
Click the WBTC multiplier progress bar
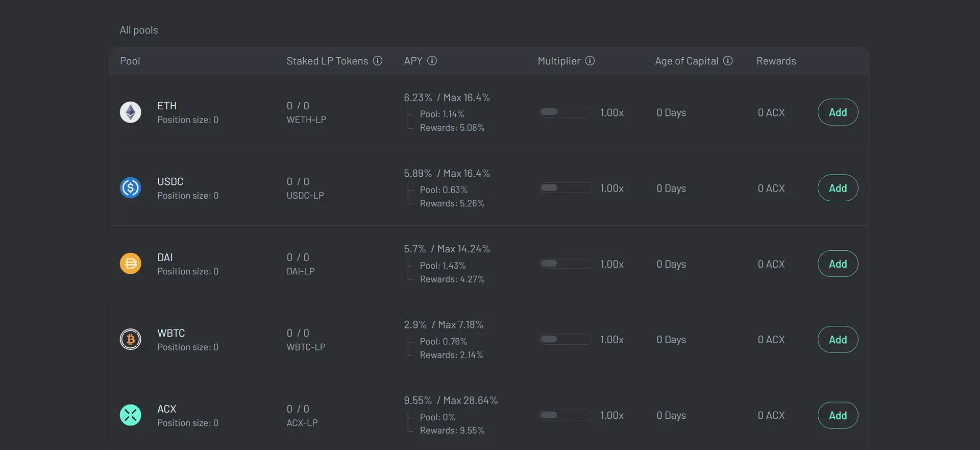[x=566, y=339]
